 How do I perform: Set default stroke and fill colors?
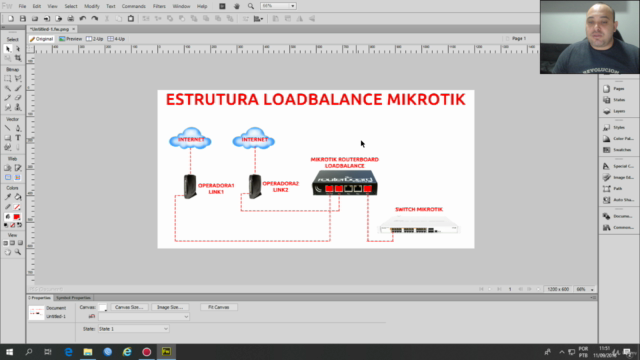click(x=5, y=225)
